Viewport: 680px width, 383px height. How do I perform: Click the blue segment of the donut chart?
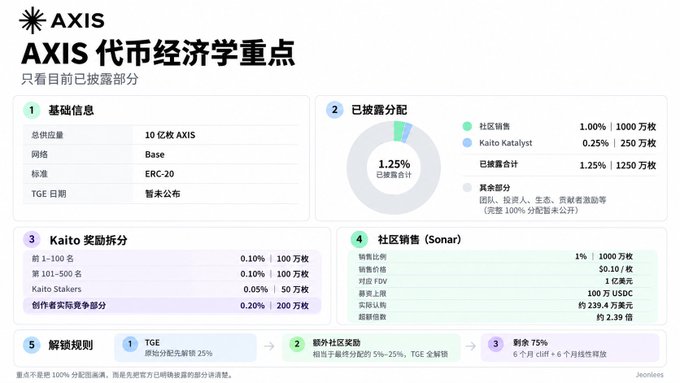[x=407, y=133]
